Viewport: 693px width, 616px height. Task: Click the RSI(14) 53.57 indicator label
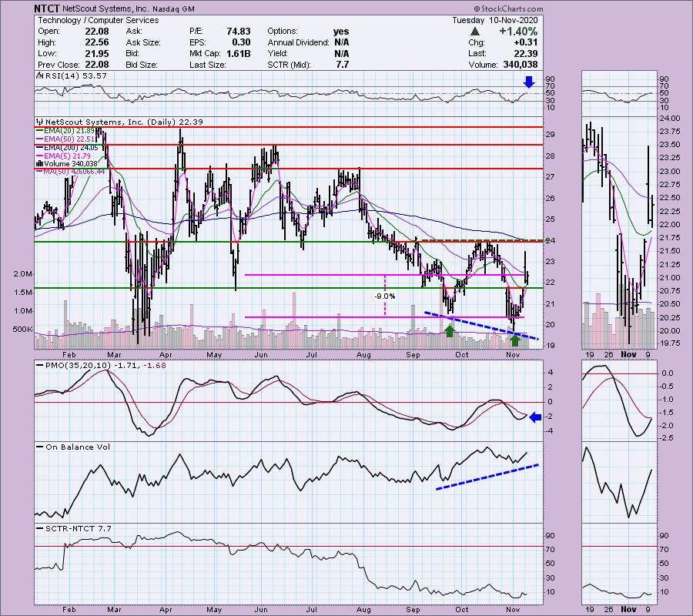point(75,76)
